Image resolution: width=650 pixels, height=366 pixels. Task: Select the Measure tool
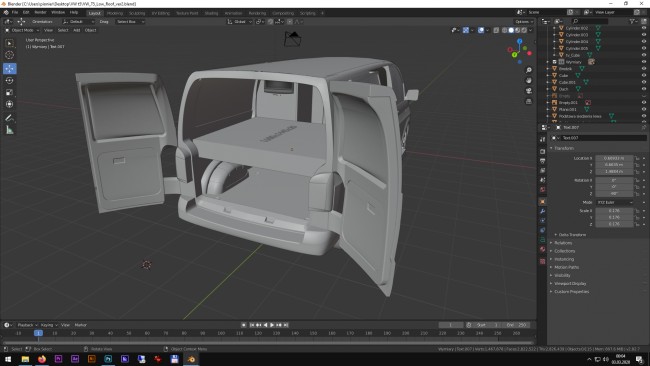pyautogui.click(x=10, y=130)
